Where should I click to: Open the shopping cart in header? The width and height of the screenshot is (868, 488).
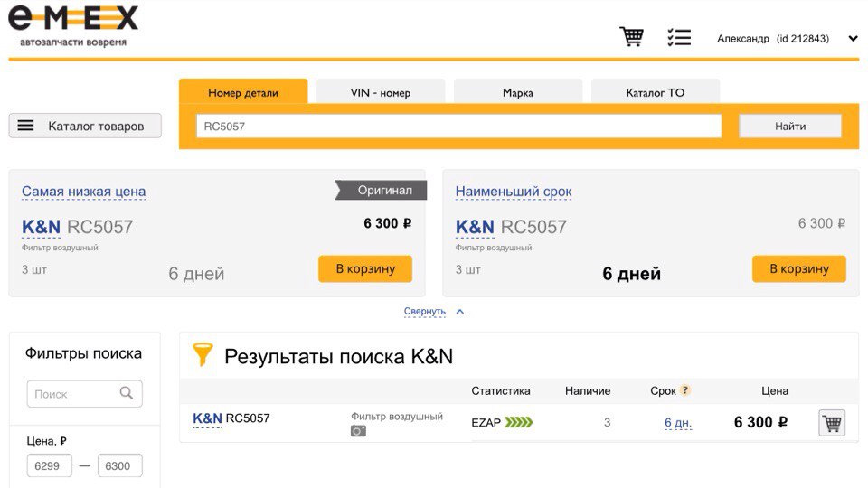coord(631,37)
